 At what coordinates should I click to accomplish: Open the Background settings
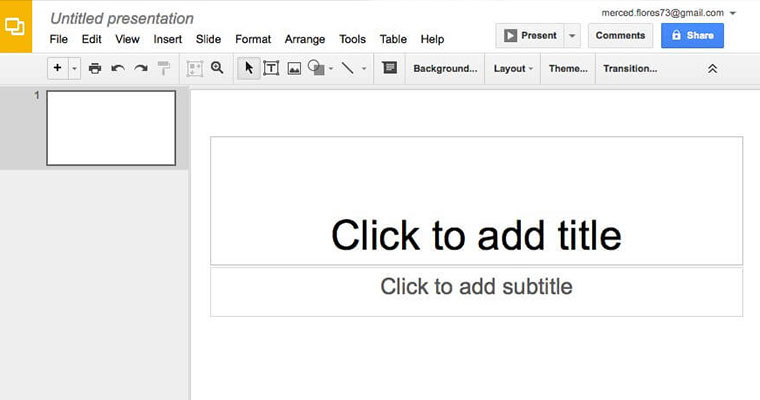[x=445, y=68]
